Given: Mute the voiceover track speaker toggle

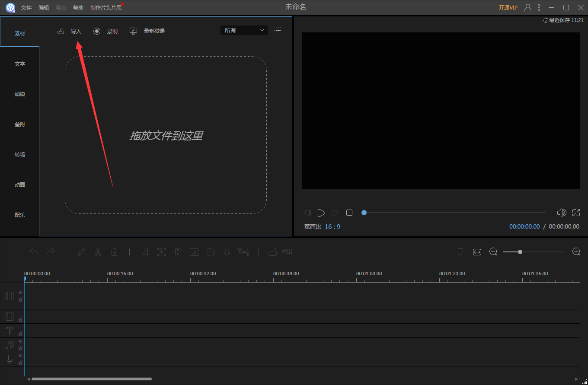Looking at the screenshot, I should 20,356.
